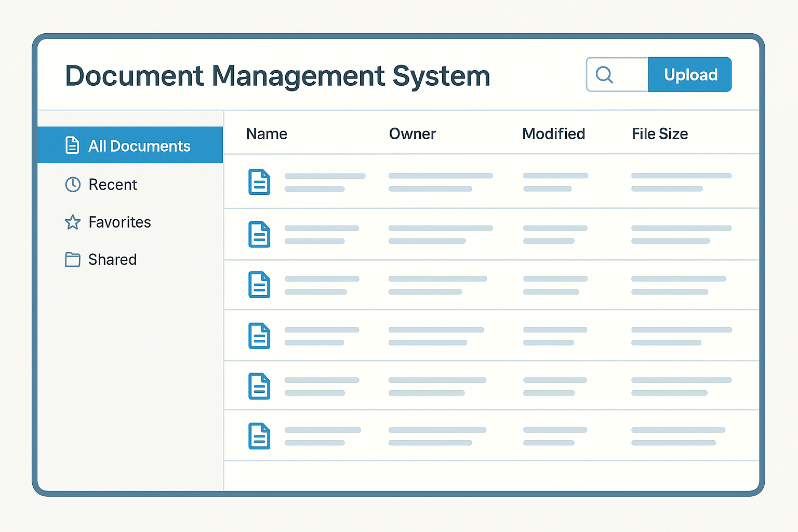Click the last row's document icon

click(260, 436)
